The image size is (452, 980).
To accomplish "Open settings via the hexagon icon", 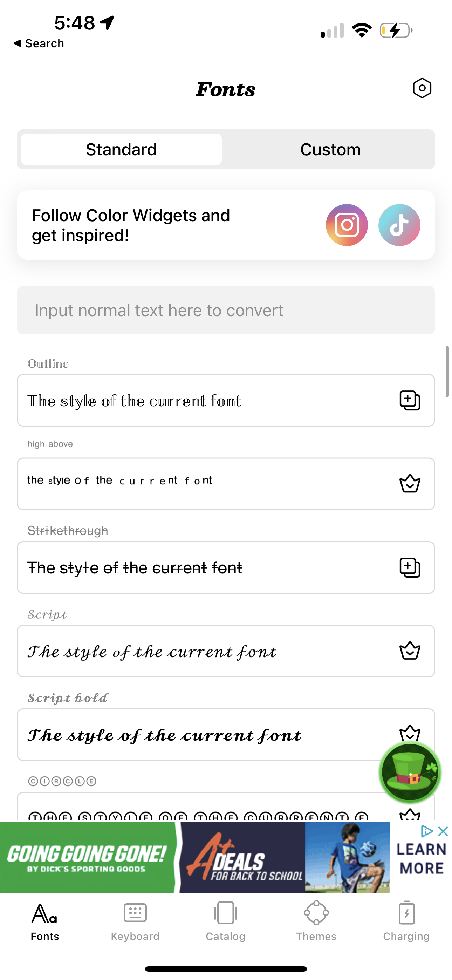I will click(x=422, y=88).
